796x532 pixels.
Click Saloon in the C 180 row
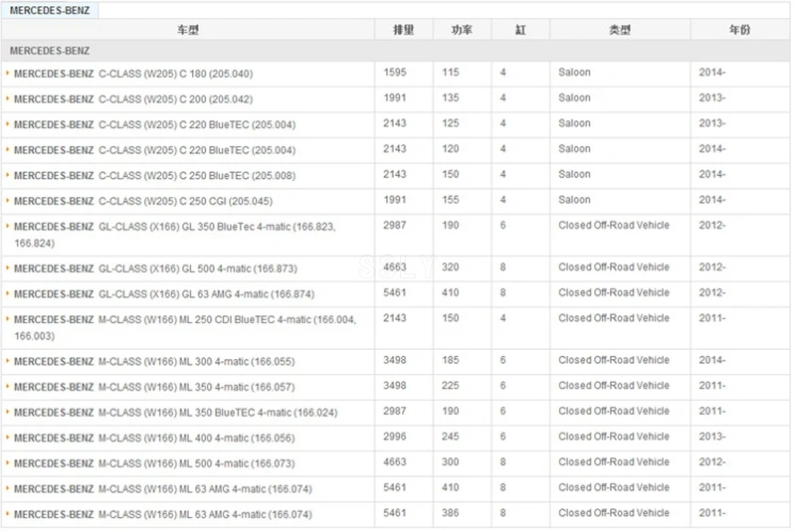click(575, 73)
